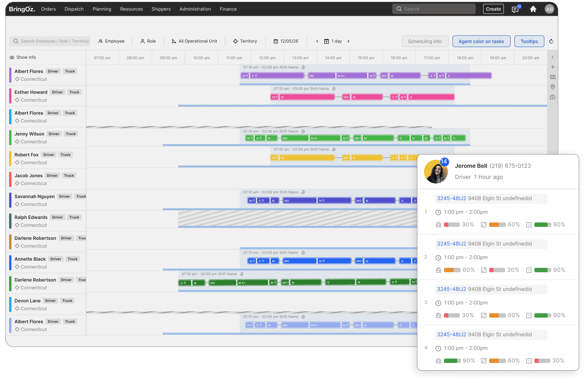Screen dimensions: 588x383
Task: Open the Finance menu
Action: click(x=228, y=9)
